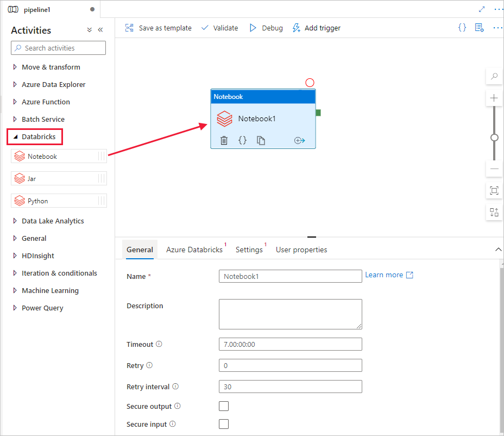Open code view for Notebook1 via braces icon
The image size is (504, 436).
tap(242, 140)
